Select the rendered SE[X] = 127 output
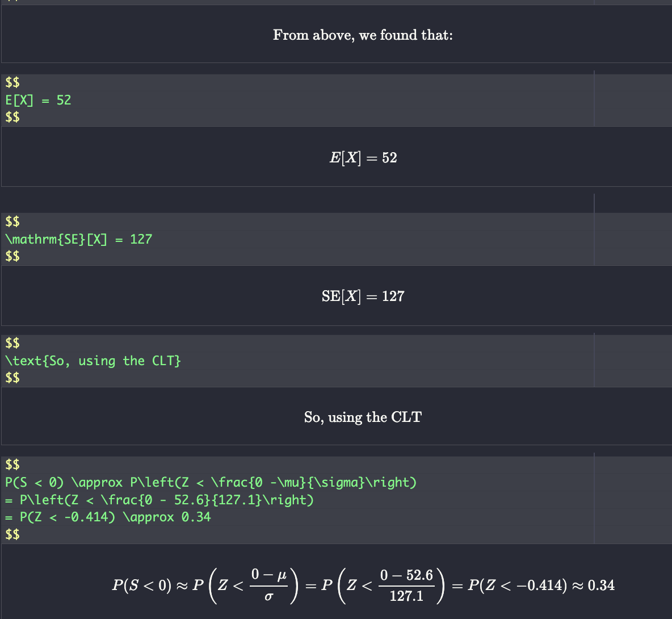Screen dimensions: 672x619 (363, 296)
